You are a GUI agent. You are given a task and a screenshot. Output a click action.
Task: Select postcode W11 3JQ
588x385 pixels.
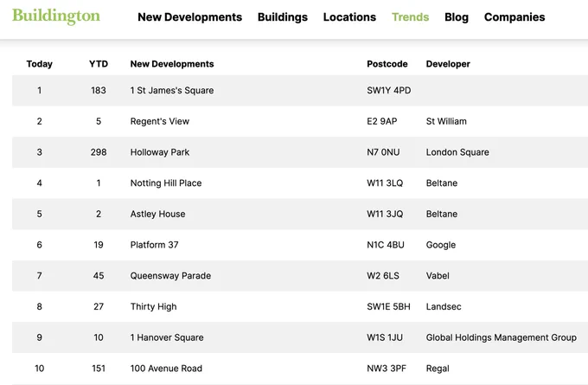tap(385, 214)
